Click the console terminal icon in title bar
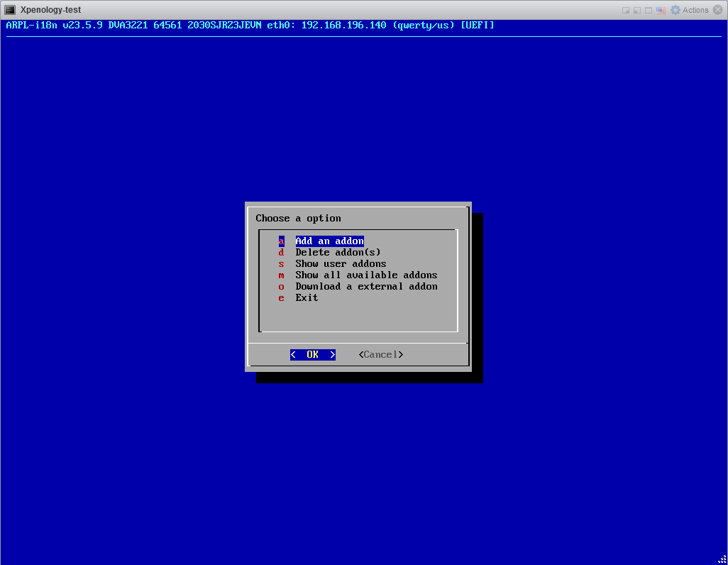 [x=11, y=10]
